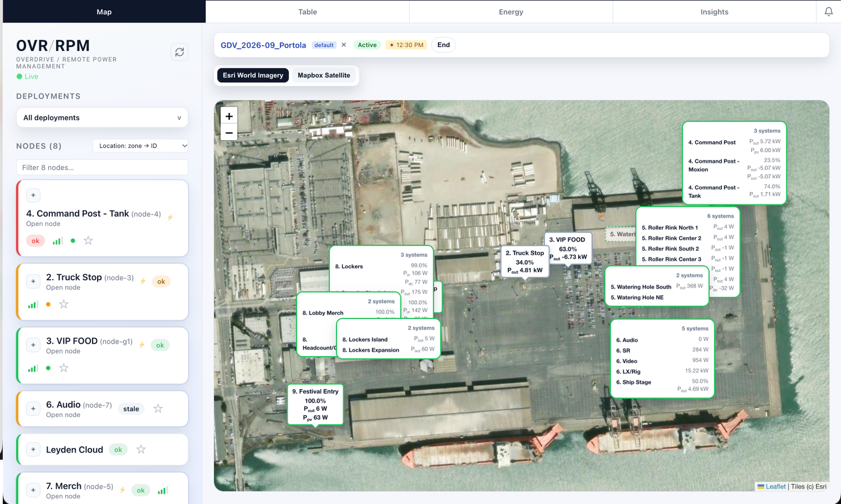Zoom in on the map
Viewport: 841px width, 504px height.
click(229, 116)
